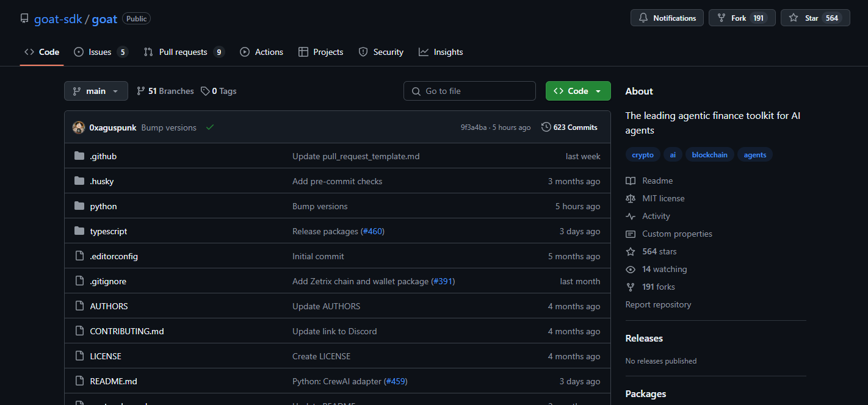Screen dimensions: 868x405
Task: Click the .gitignore file icon
Action: 79,281
